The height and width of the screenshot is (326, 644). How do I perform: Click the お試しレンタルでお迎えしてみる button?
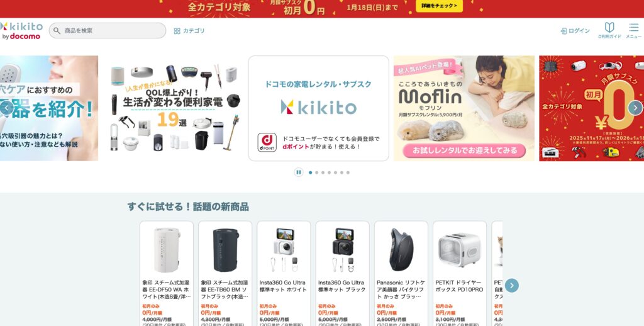(464, 150)
